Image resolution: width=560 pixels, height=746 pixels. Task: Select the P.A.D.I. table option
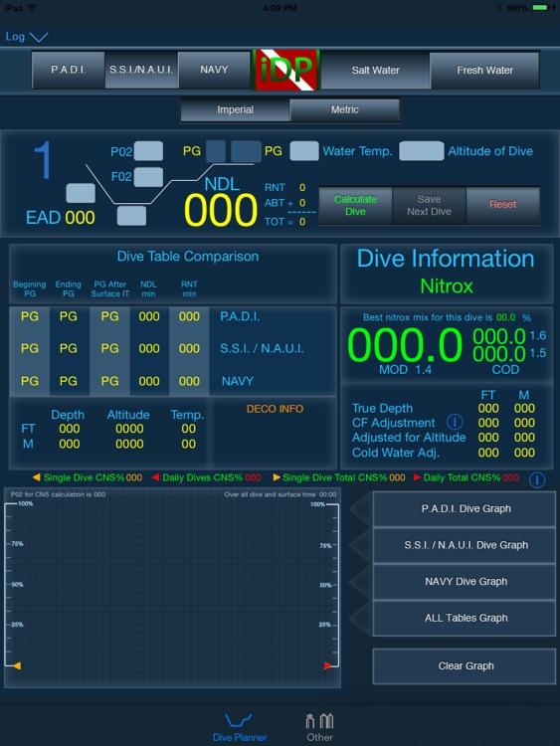click(68, 70)
